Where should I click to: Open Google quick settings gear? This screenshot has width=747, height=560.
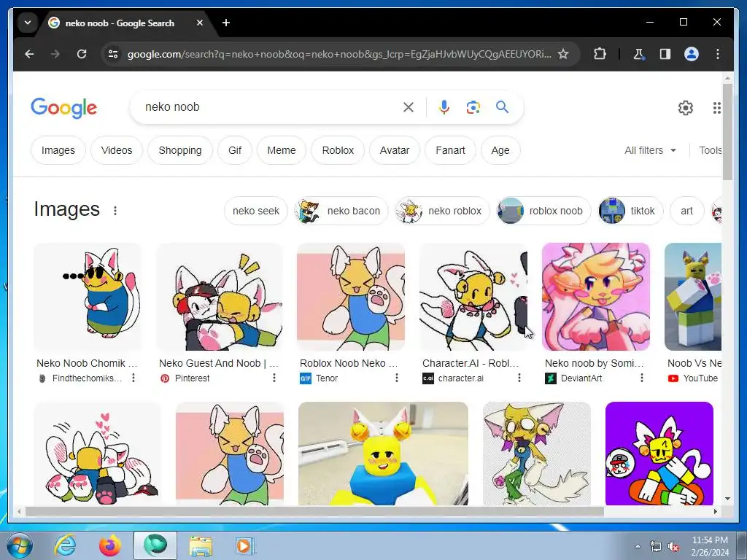coord(686,108)
